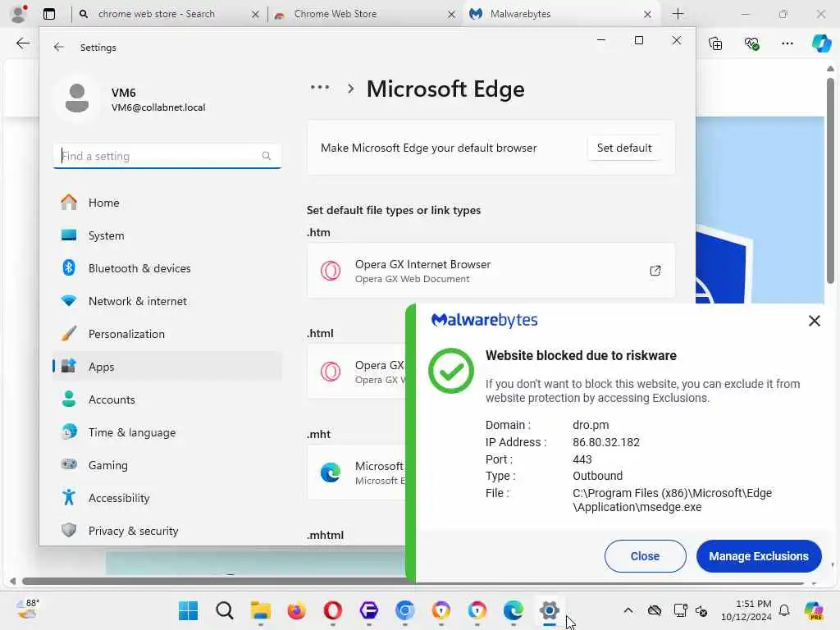Screen dimensions: 840x630
Task: Click the green checkmark icon in Malwarebytes alert
Action: click(451, 371)
